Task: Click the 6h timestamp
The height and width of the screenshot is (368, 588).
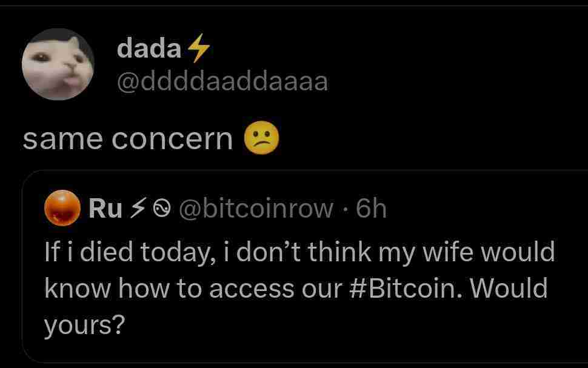Action: (371, 209)
